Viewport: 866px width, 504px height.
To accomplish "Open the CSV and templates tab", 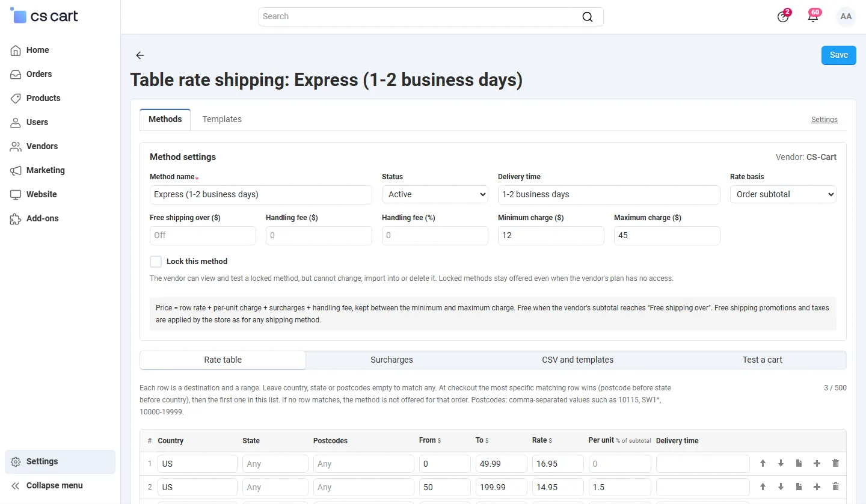I will (x=577, y=360).
